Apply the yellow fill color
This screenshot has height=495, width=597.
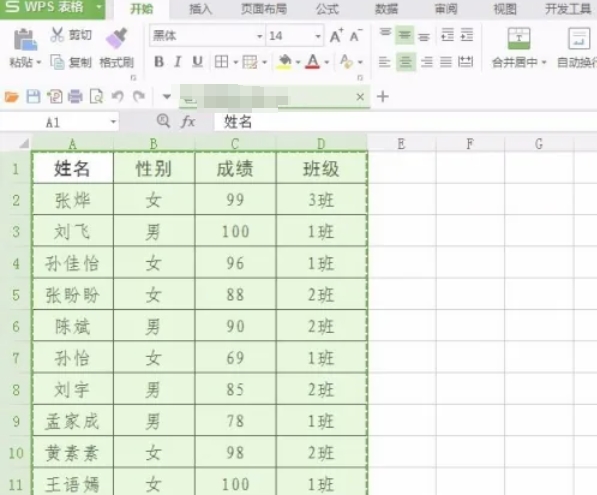click(285, 62)
